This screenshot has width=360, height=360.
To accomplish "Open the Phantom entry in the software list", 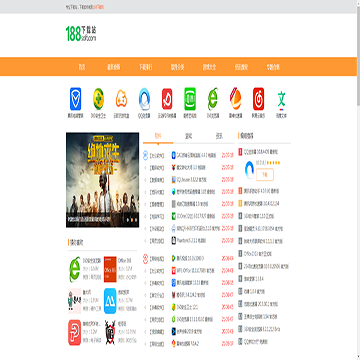I will (192, 240).
